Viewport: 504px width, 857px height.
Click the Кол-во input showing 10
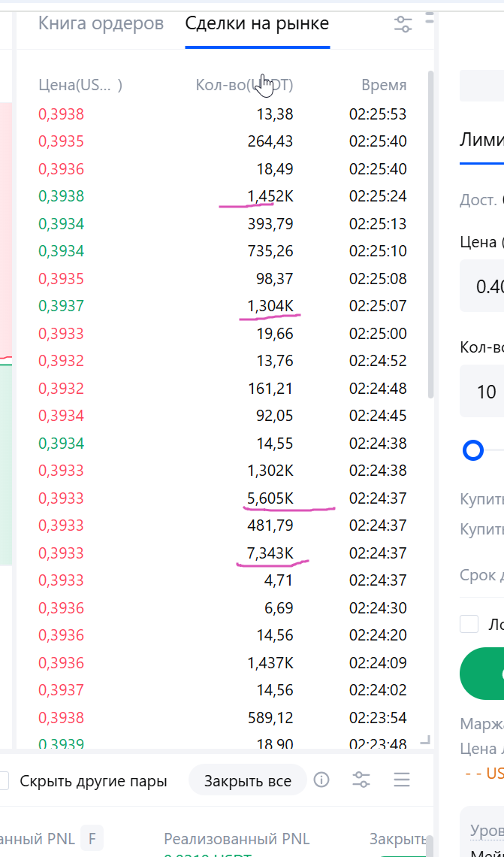point(481,392)
